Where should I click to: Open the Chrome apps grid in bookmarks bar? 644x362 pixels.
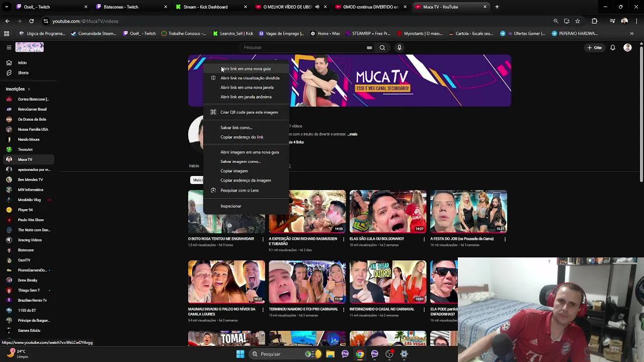(7, 34)
